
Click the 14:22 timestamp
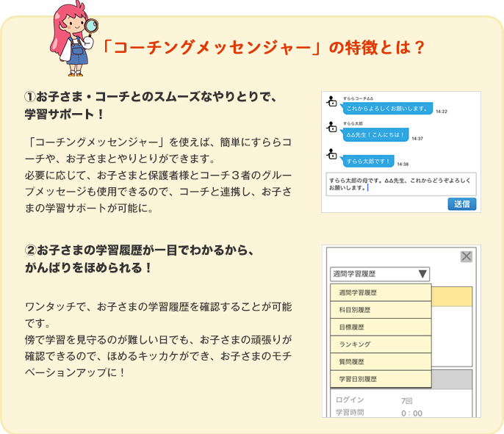(x=442, y=112)
